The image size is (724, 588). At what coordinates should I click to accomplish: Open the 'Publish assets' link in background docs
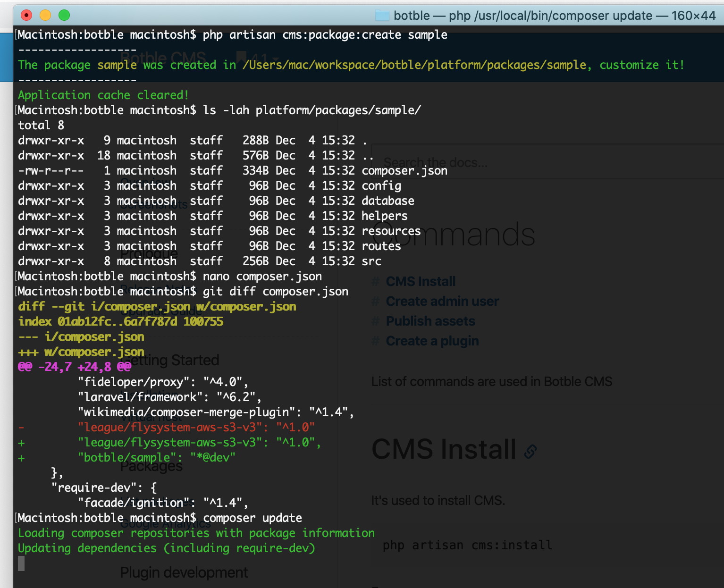click(x=430, y=321)
